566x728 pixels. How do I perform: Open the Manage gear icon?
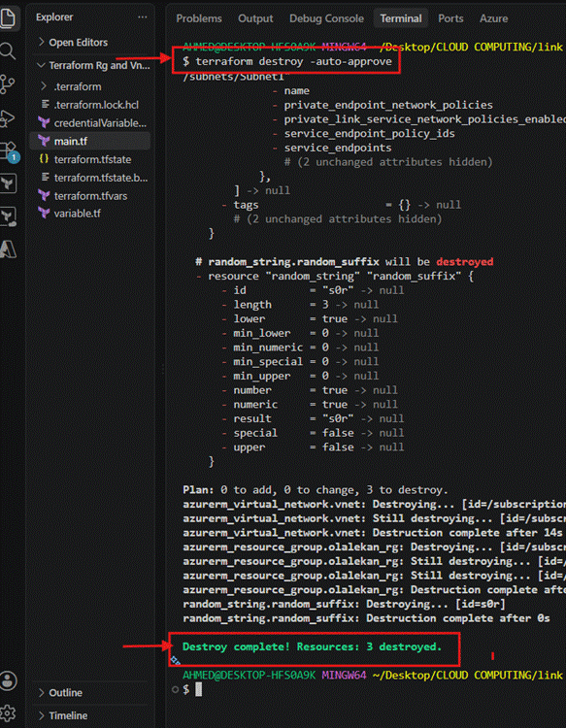pos(8,713)
